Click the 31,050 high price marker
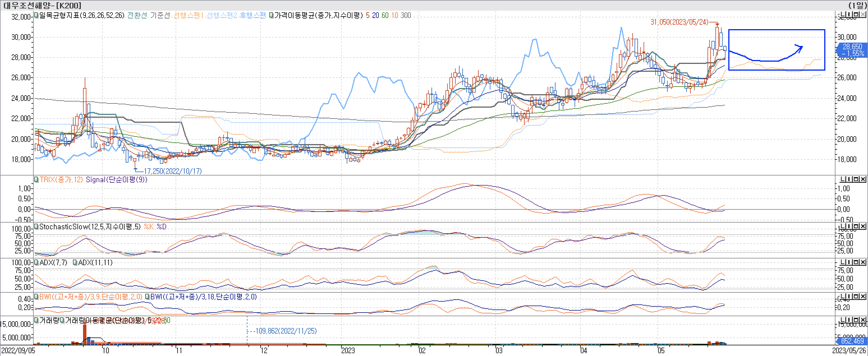Screen dimensions: 868x356 click(x=679, y=22)
